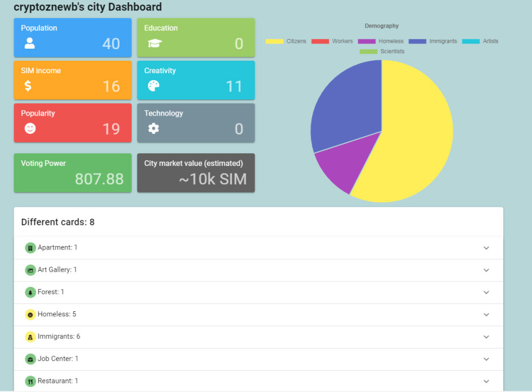Click the Apartment building icon
This screenshot has width=532, height=392.
pyautogui.click(x=30, y=248)
